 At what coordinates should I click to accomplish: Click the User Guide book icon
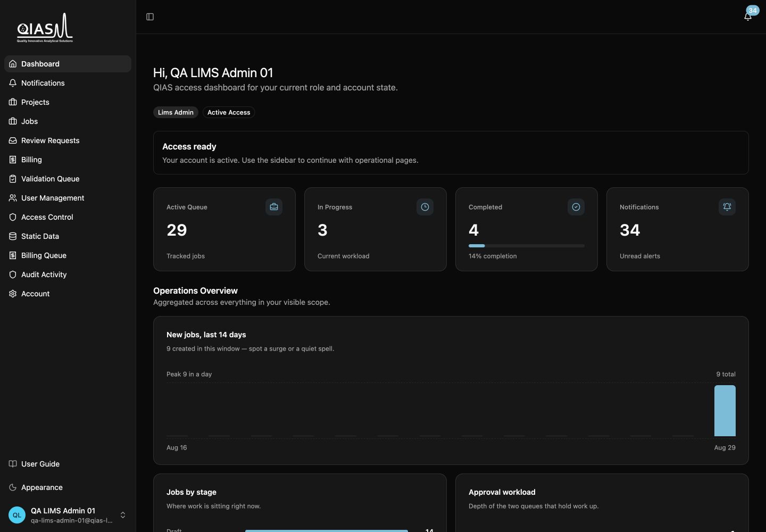13,464
